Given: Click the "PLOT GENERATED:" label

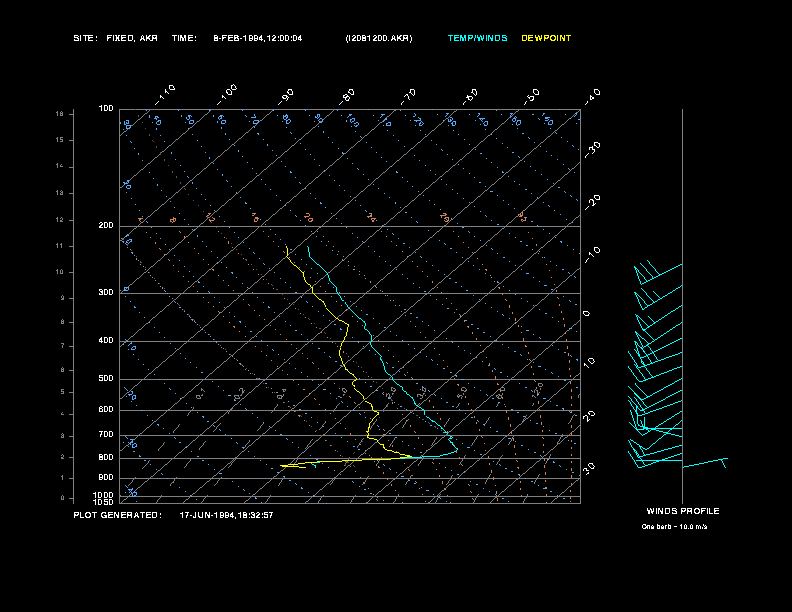Looking at the screenshot, I should 118,515.
